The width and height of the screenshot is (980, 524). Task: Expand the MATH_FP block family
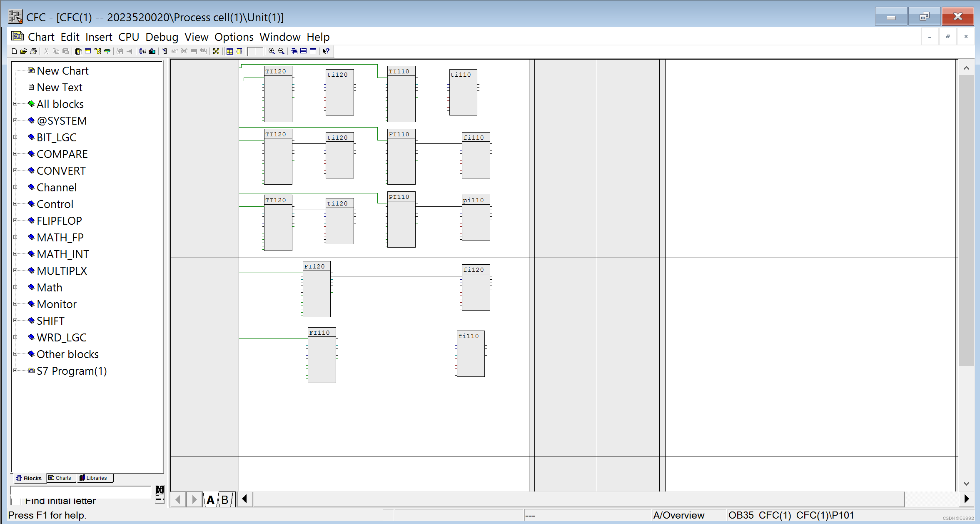pyautogui.click(x=16, y=237)
